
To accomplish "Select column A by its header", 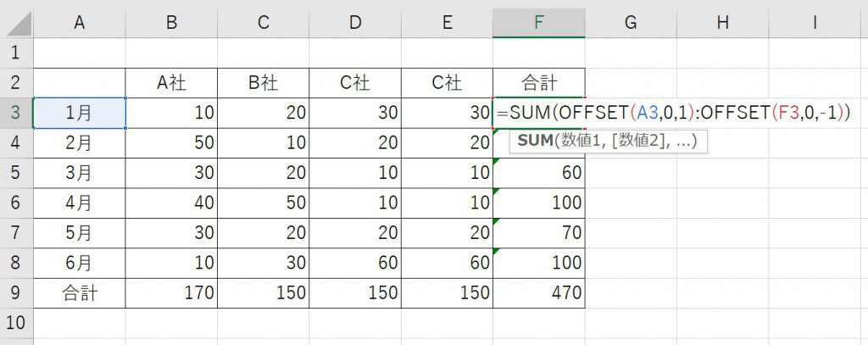I will pos(79,24).
